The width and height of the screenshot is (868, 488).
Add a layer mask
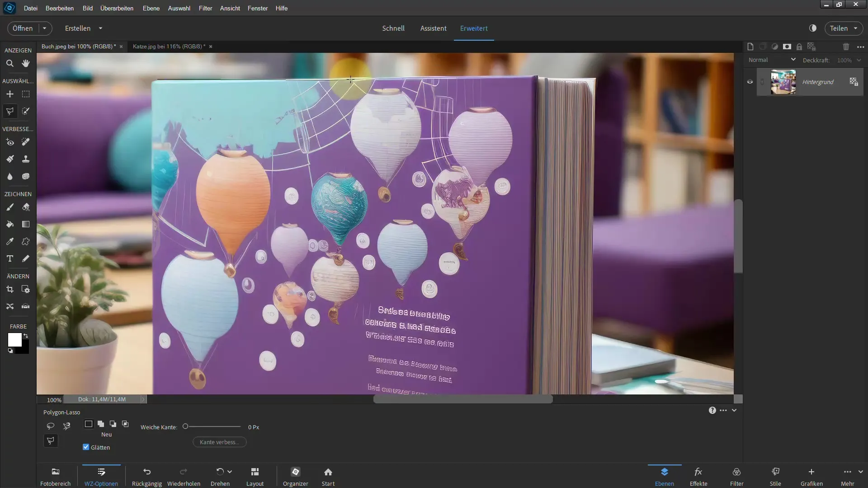(787, 47)
